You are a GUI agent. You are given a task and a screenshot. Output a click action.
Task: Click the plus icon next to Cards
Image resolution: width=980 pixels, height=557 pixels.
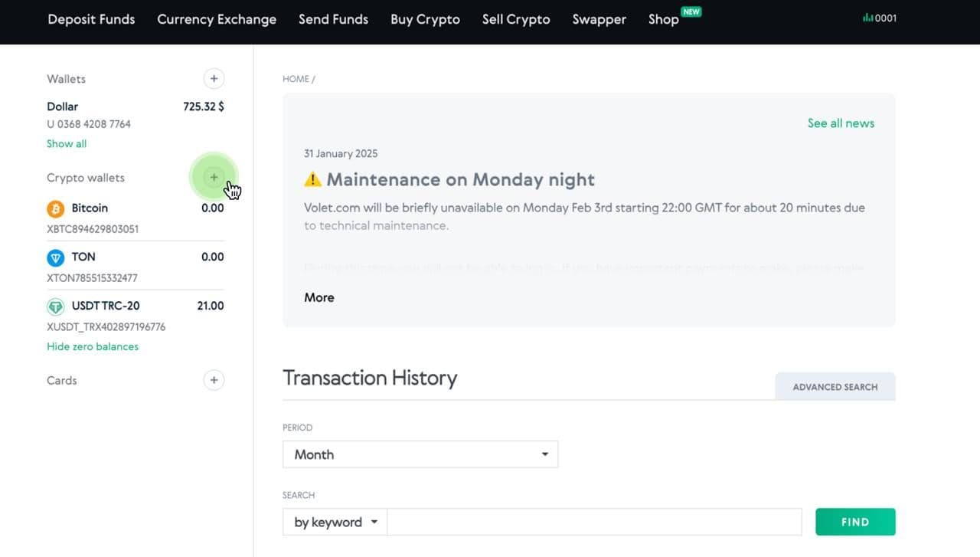click(x=214, y=380)
